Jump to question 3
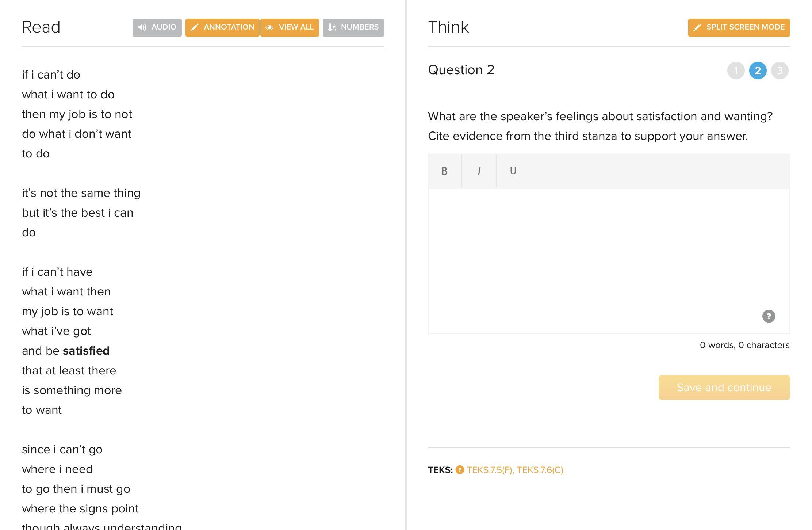This screenshot has width=812, height=530. pyautogui.click(x=780, y=70)
